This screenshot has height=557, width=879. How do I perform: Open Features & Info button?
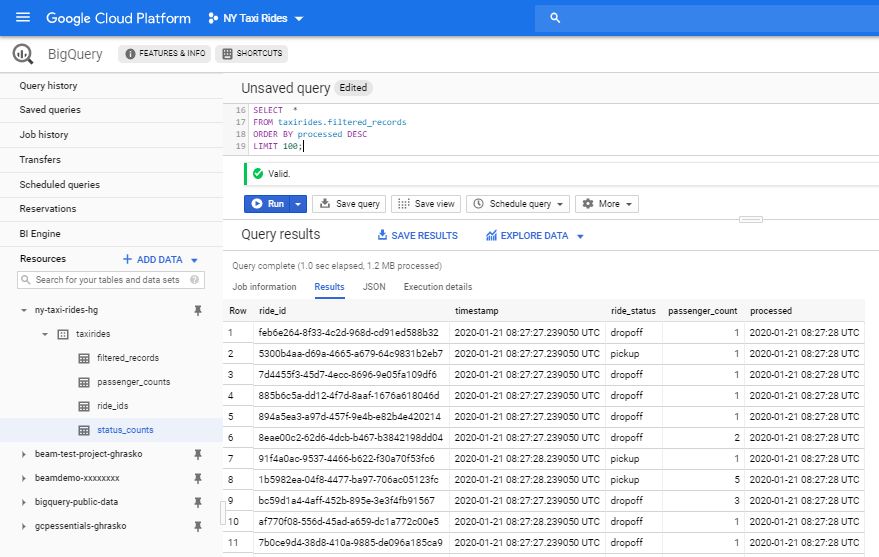coord(165,53)
